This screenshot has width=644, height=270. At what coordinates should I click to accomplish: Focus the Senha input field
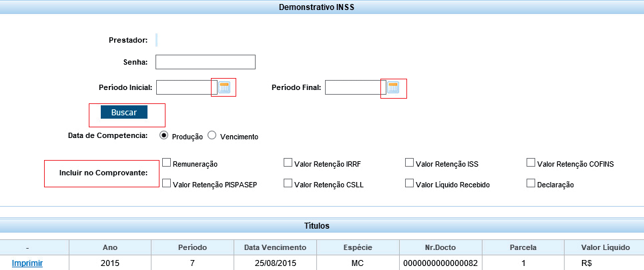pyautogui.click(x=206, y=62)
